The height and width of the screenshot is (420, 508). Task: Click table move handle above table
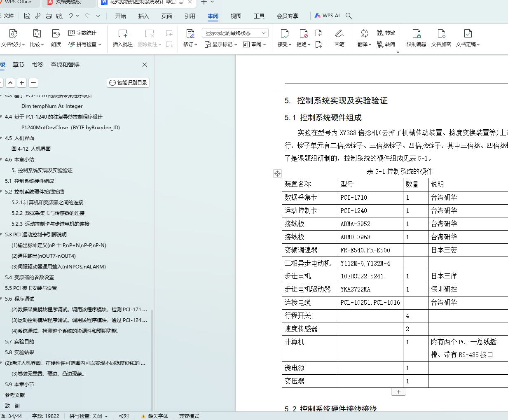277,174
